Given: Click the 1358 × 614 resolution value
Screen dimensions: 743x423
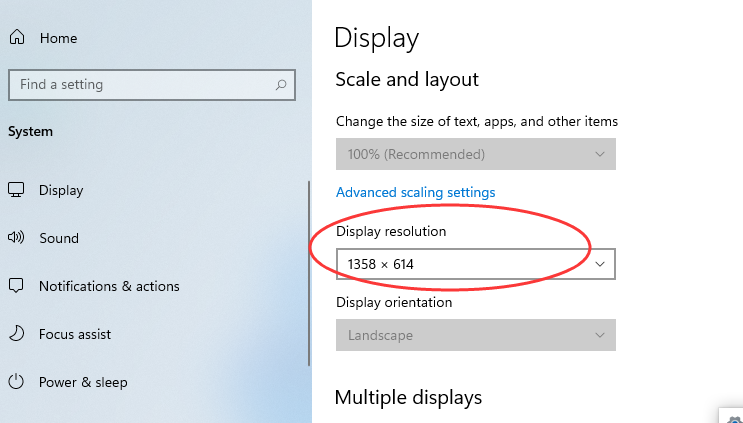Looking at the screenshot, I should click(381, 264).
